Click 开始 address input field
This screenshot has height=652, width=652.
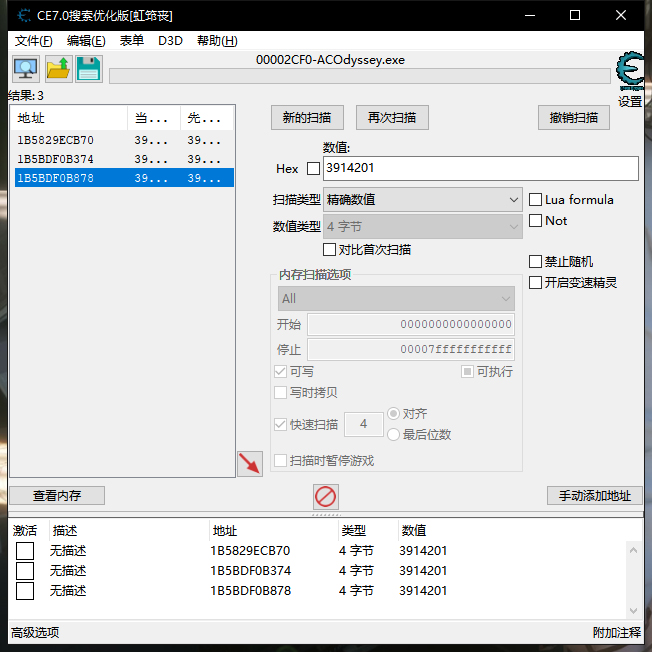click(411, 324)
